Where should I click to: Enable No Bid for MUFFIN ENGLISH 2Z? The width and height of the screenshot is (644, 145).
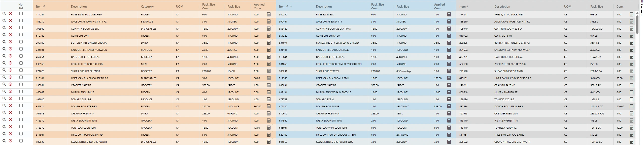point(21,91)
